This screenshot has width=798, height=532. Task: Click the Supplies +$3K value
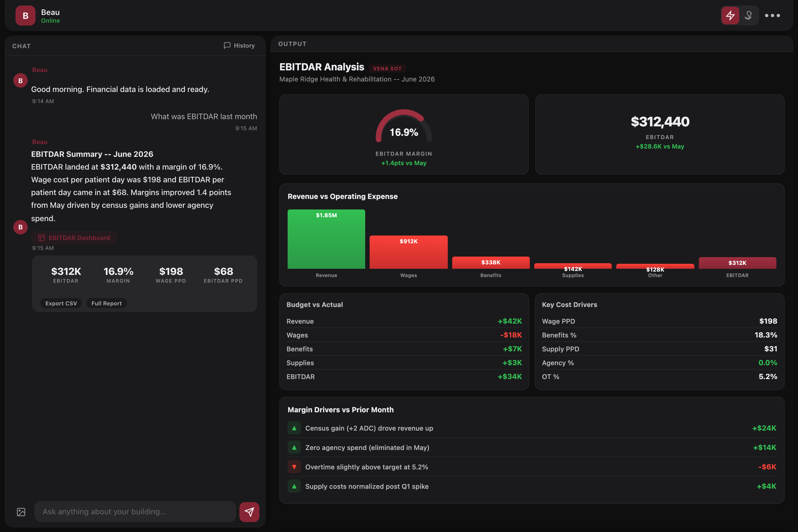(x=512, y=363)
